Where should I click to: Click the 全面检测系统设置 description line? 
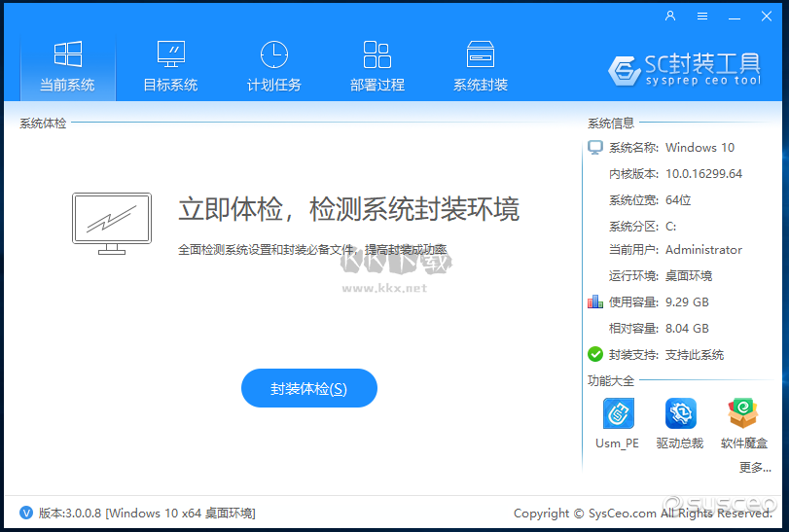point(312,249)
